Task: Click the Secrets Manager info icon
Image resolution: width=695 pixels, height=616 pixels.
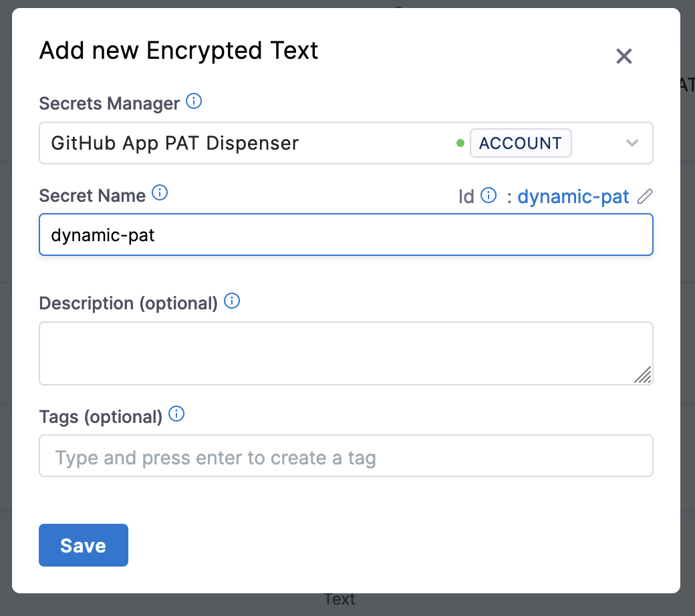Action: [x=193, y=102]
